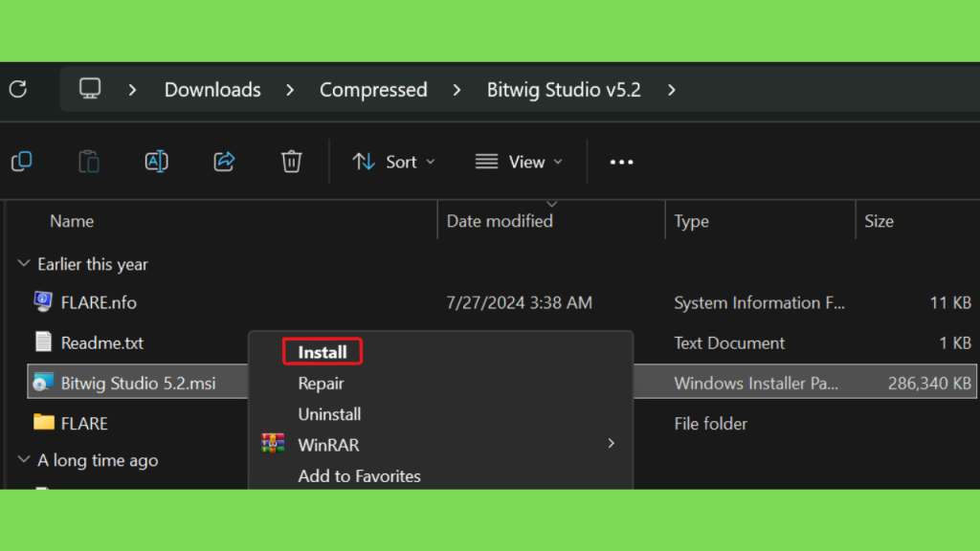Click the 286,340 KB size cell
The width and height of the screenshot is (980, 551).
[x=929, y=383]
